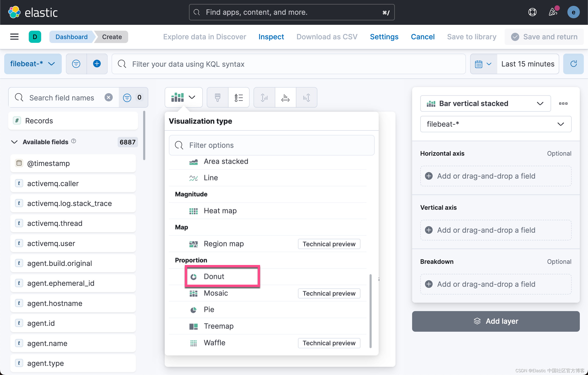Collapse the Available fields section
This screenshot has width=588, height=375.
pyautogui.click(x=15, y=142)
